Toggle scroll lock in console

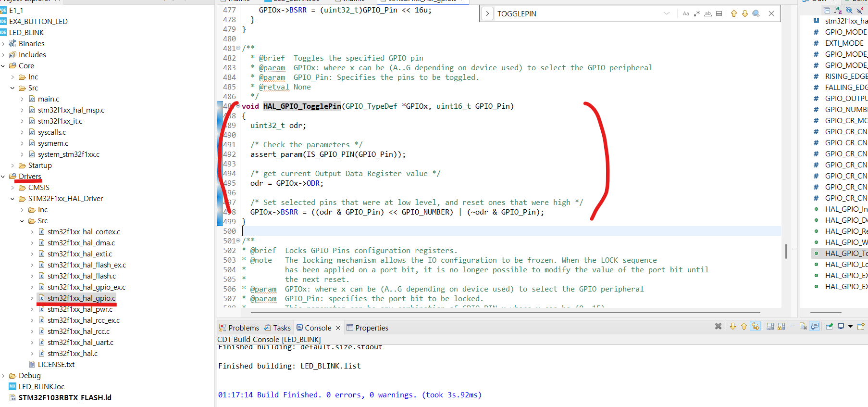point(781,326)
